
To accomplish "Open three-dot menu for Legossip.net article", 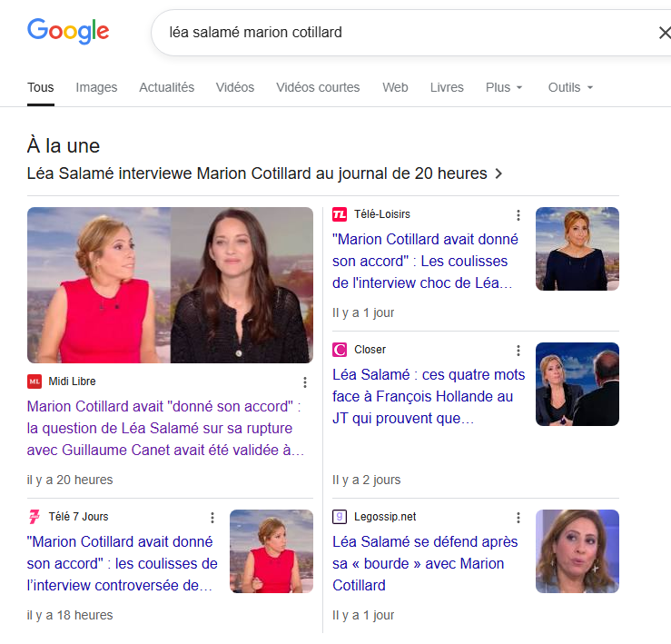I will pyautogui.click(x=518, y=518).
